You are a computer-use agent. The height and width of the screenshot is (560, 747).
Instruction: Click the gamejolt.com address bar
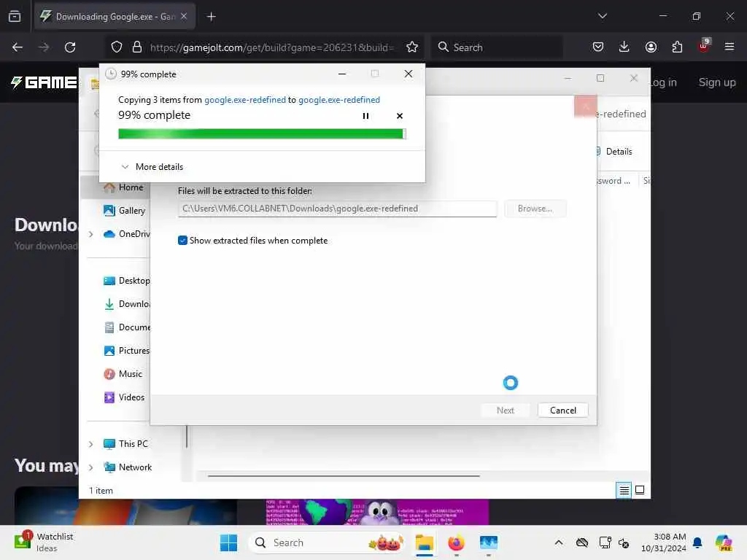point(271,47)
